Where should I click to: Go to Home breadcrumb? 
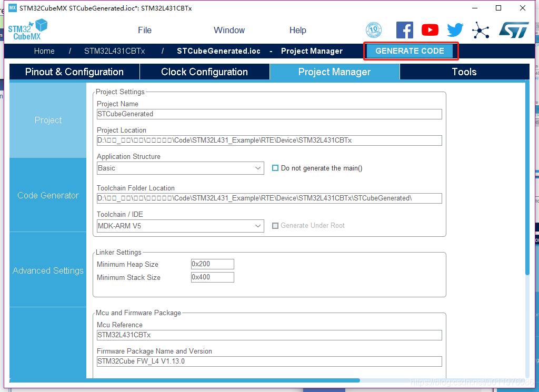(44, 51)
